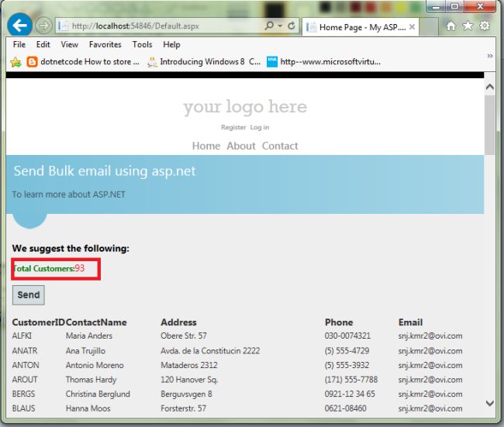
Task: Click Antonio Moreno contact name
Action: pyautogui.click(x=95, y=365)
